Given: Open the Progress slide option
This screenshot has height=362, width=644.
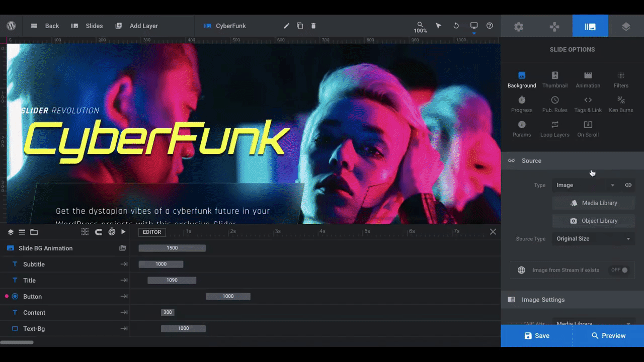Looking at the screenshot, I should (522, 105).
